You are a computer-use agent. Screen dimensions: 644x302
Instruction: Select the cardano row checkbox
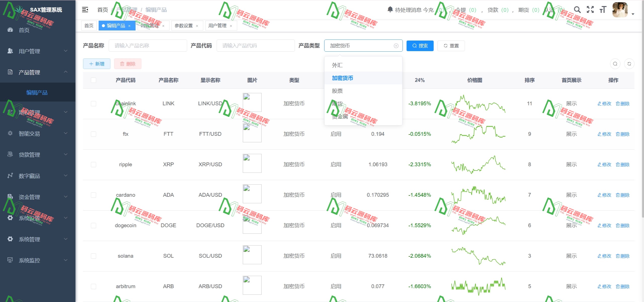94,195
